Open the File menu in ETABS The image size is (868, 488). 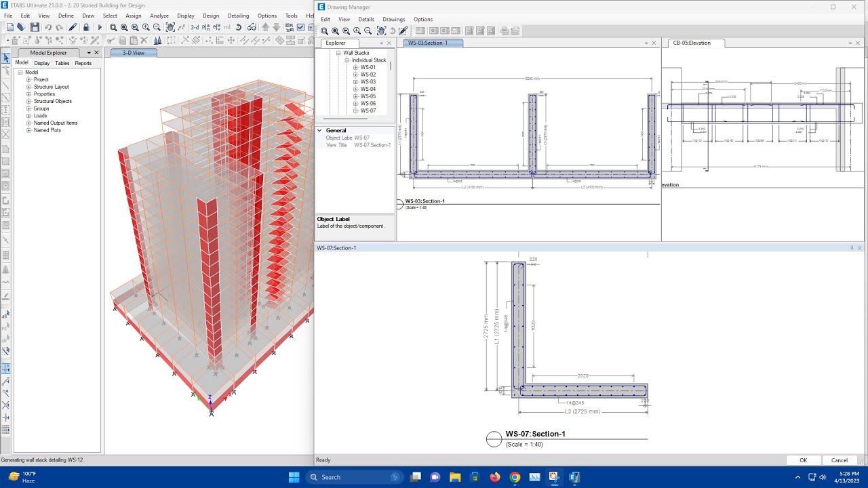point(8,16)
